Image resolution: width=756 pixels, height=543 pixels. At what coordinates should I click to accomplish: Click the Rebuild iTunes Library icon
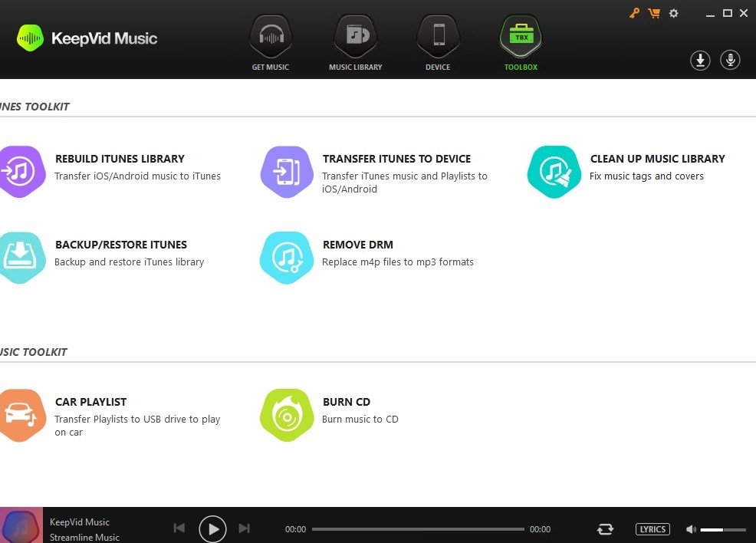tap(22, 172)
